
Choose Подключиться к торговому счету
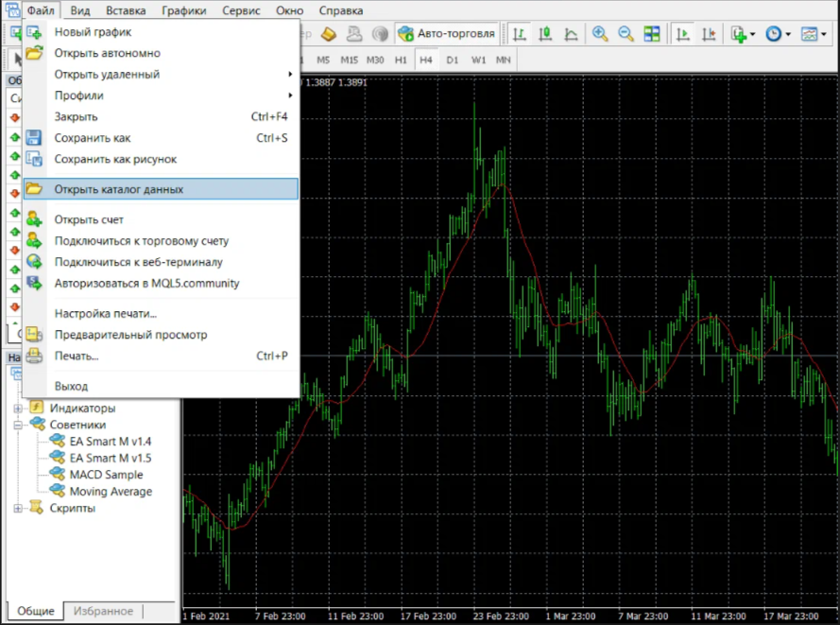coord(161,241)
